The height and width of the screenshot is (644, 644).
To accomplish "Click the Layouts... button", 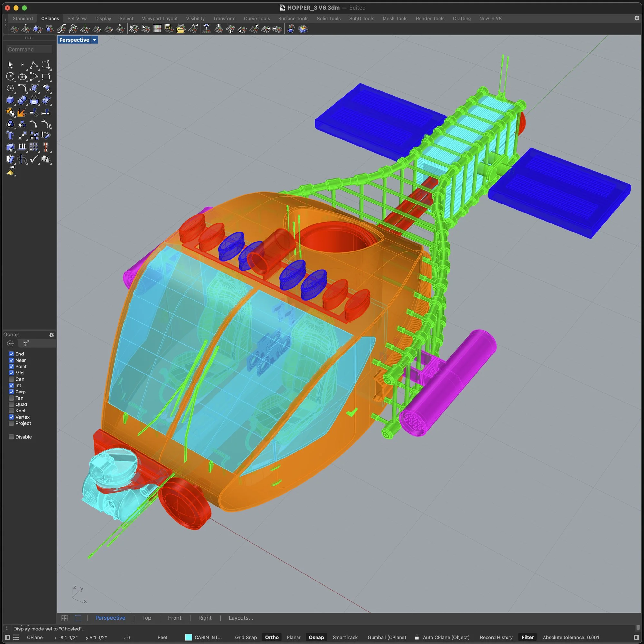I will 240,618.
